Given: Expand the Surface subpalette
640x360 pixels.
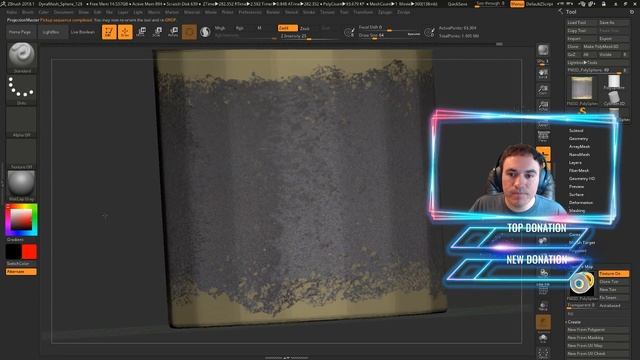Looking at the screenshot, I should tap(576, 195).
